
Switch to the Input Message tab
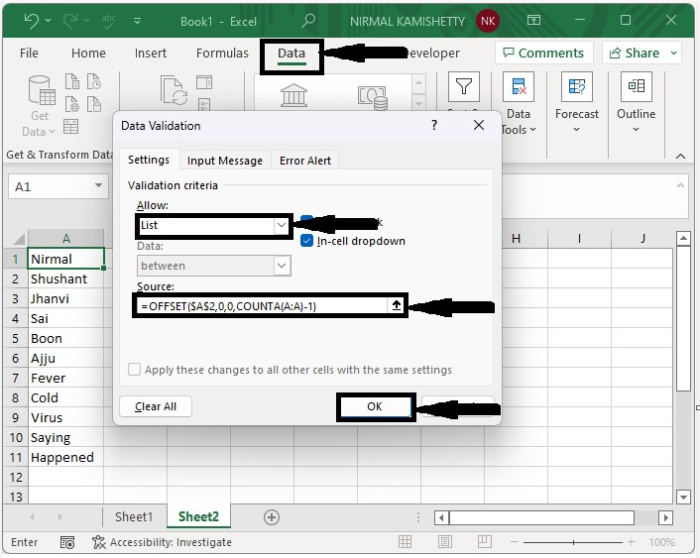click(225, 160)
